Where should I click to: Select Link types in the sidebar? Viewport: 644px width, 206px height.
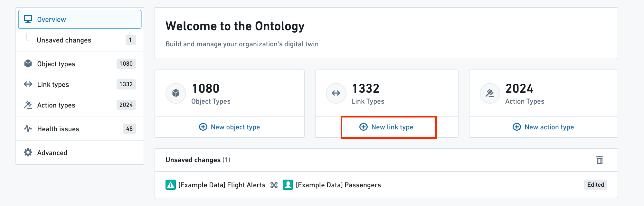point(80,84)
